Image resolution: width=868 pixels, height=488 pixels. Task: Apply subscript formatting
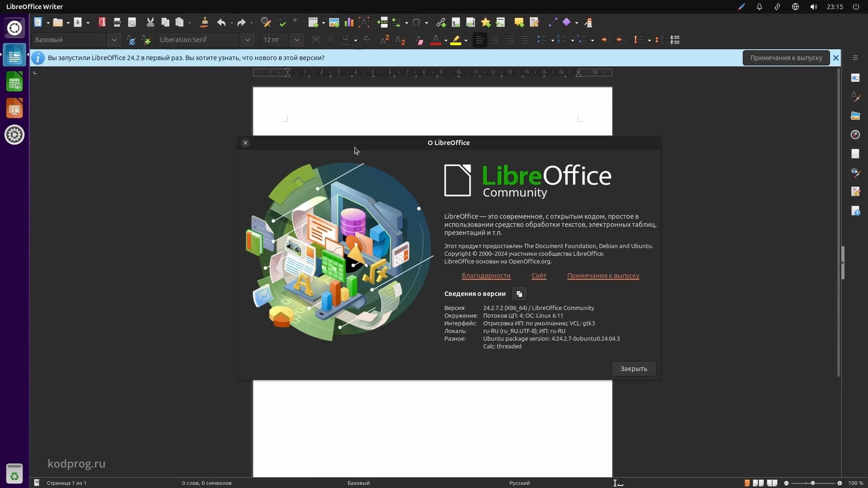coord(400,40)
